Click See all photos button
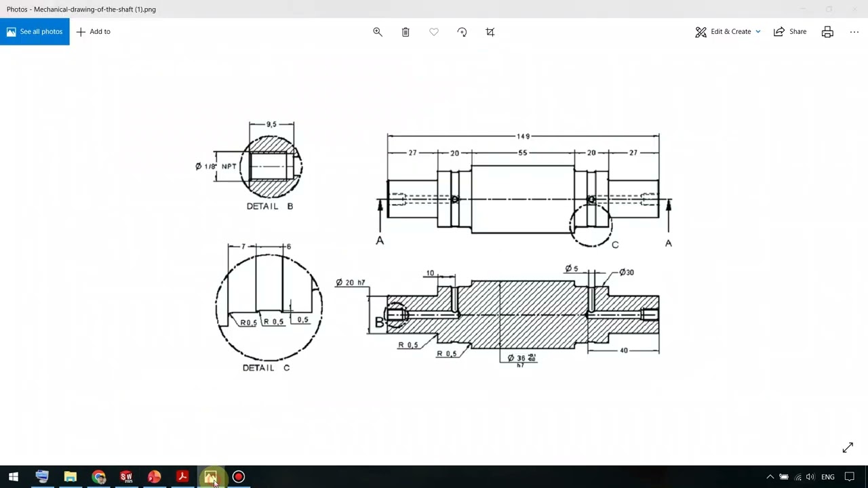 click(35, 32)
